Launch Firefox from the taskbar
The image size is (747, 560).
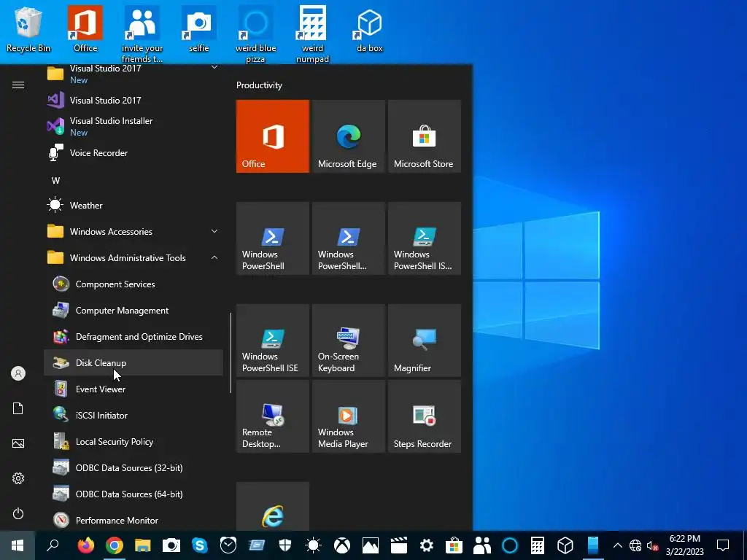coord(86,545)
